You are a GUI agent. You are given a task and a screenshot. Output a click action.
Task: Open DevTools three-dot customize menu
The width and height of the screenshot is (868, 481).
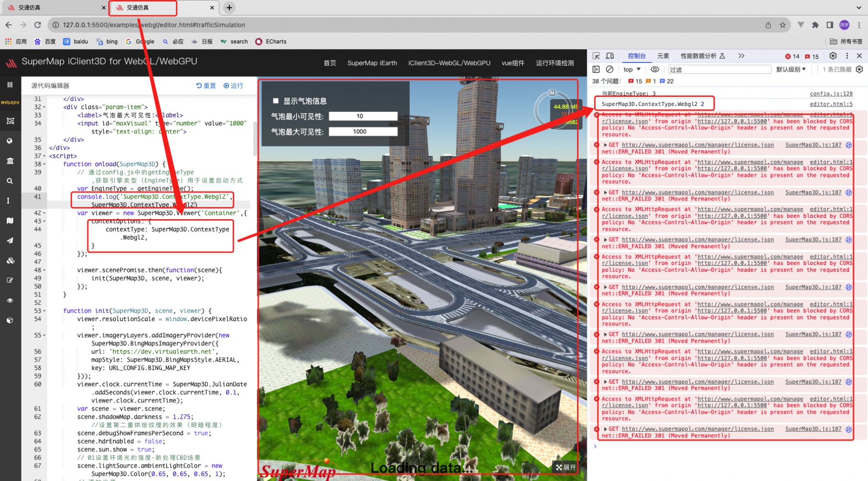pyautogui.click(x=847, y=56)
